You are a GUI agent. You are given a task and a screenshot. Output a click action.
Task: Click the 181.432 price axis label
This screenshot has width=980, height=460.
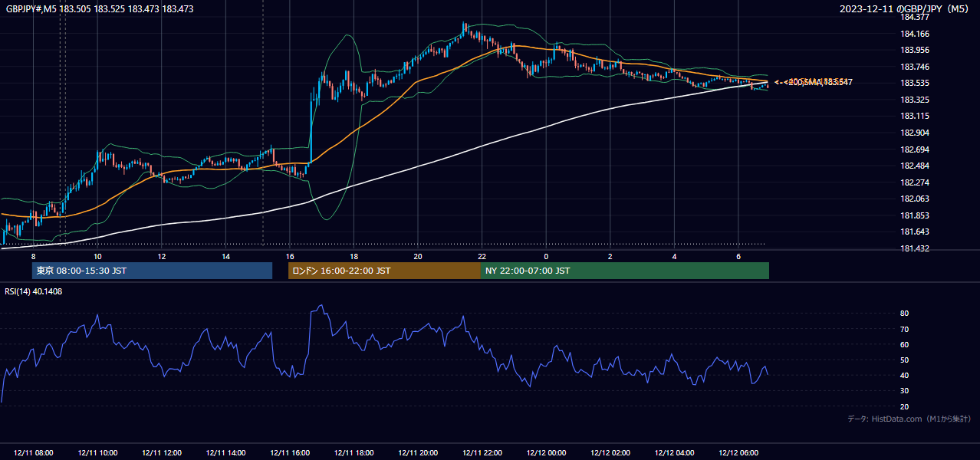(x=914, y=248)
